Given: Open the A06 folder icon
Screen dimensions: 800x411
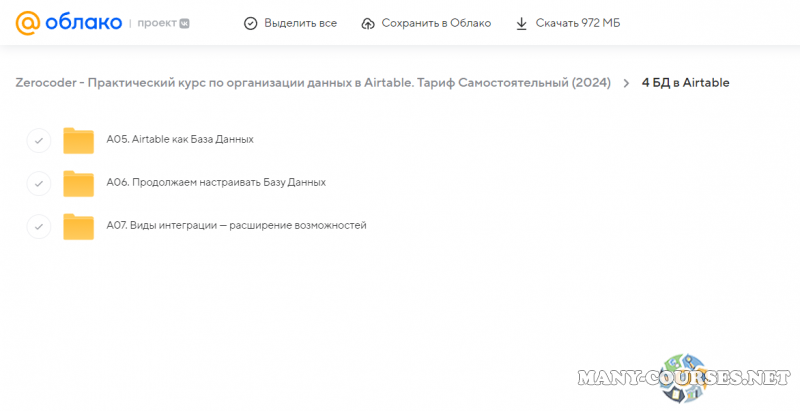Looking at the screenshot, I should click(x=78, y=183).
